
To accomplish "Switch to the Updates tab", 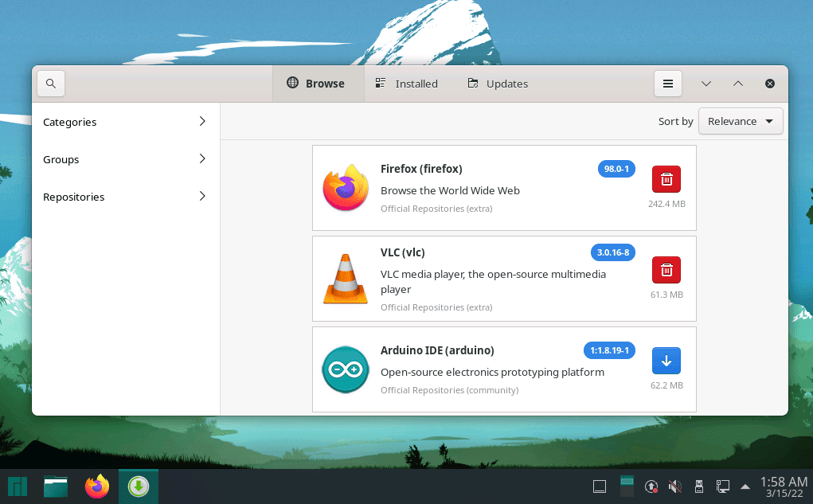I will [x=498, y=84].
